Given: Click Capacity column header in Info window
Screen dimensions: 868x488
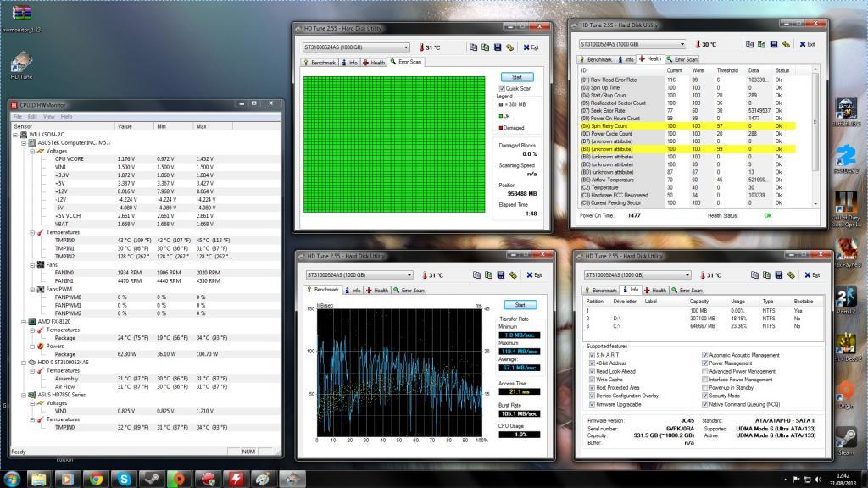Looking at the screenshot, I should tap(699, 302).
